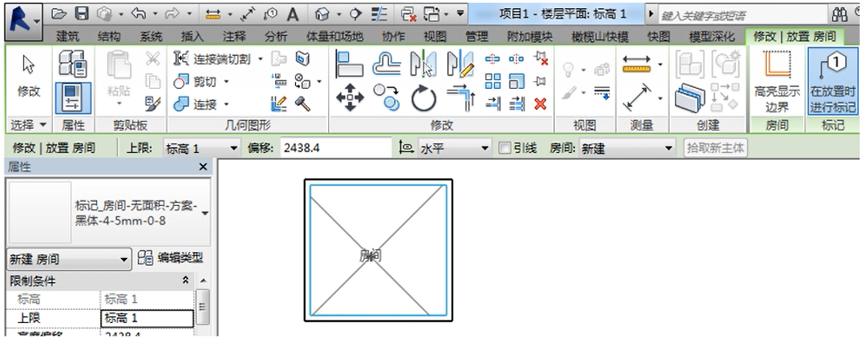Open the 连接 dropdown arrow
Viewport: 868px width, 346px height.
226,104
